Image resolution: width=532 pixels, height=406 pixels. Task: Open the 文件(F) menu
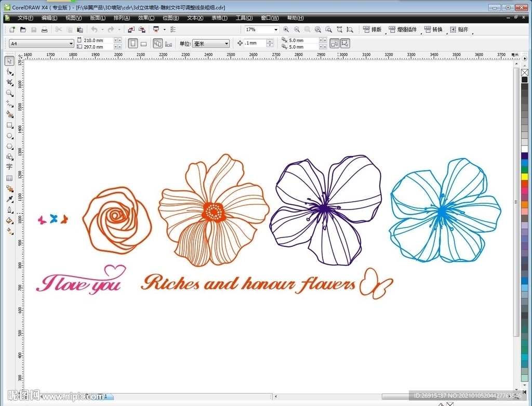(x=25, y=18)
